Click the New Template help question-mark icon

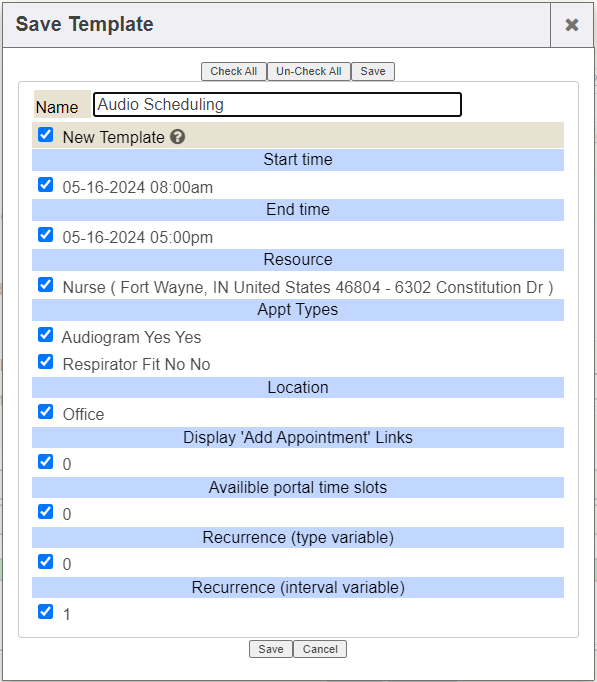click(177, 137)
